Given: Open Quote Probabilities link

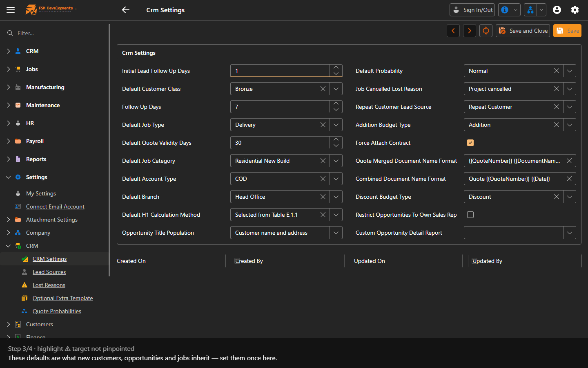Looking at the screenshot, I should point(57,311).
